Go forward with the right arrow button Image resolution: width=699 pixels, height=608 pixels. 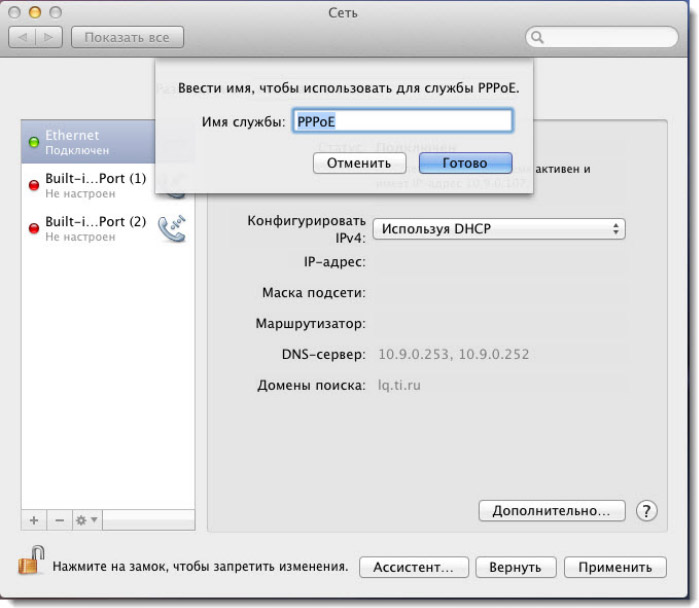point(49,37)
